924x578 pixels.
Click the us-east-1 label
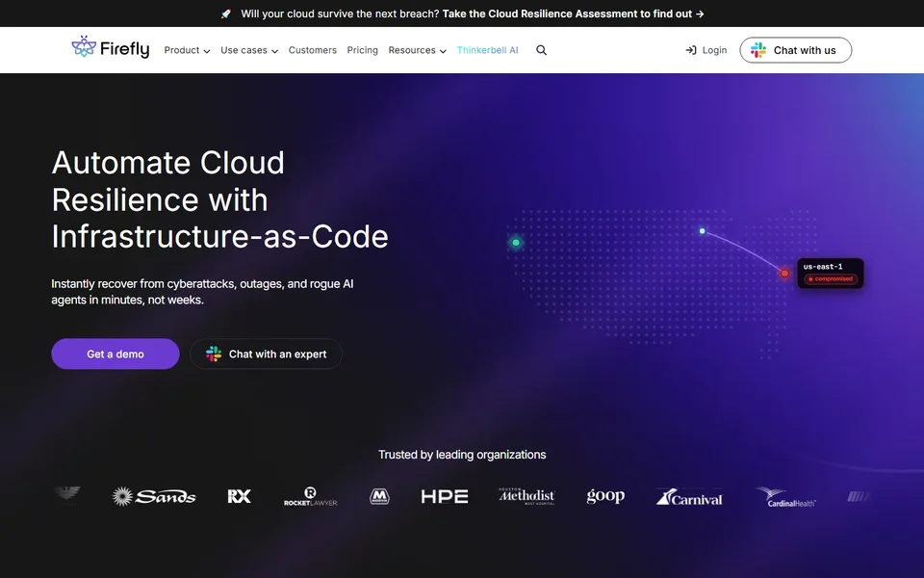coord(823,267)
